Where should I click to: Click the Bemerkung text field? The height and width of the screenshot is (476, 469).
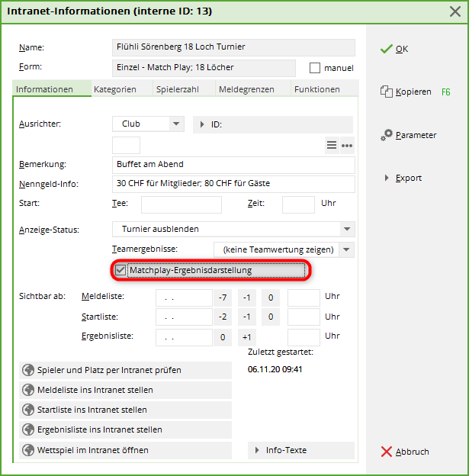233,164
